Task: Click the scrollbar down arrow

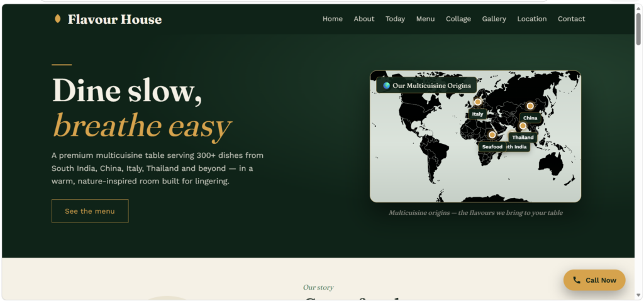Action: [x=638, y=295]
